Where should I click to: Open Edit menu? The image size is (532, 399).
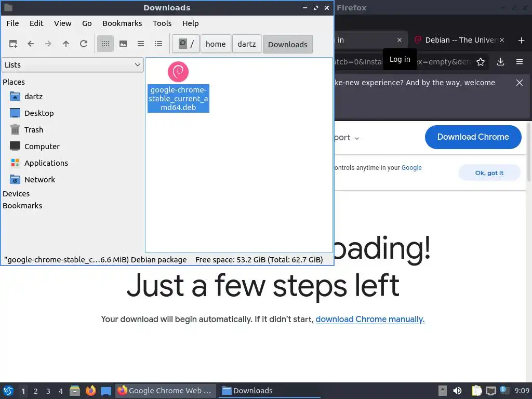click(x=36, y=23)
